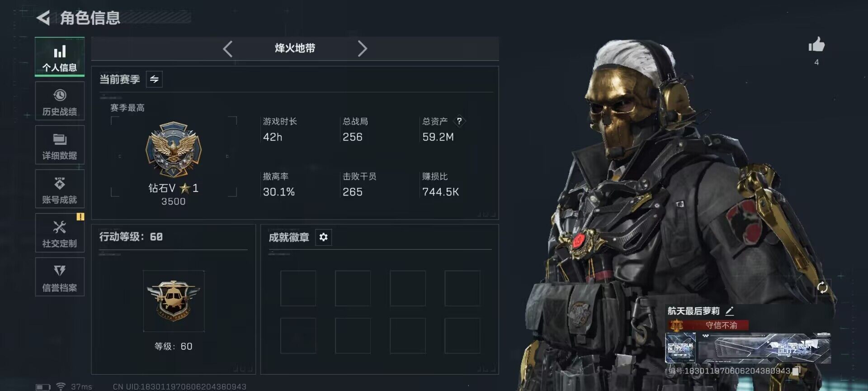
Task: Copy the player ID number icon
Action: tap(797, 371)
